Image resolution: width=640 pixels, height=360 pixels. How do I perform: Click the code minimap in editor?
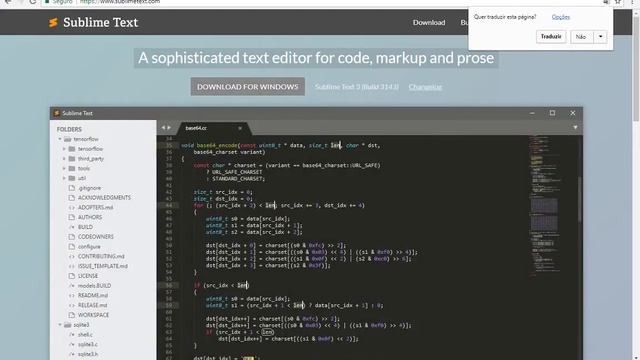pyautogui.click(x=546, y=206)
